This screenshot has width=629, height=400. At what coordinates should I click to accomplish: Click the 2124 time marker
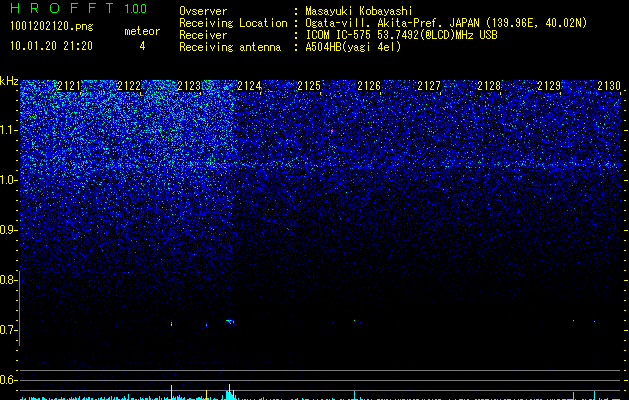pos(249,86)
